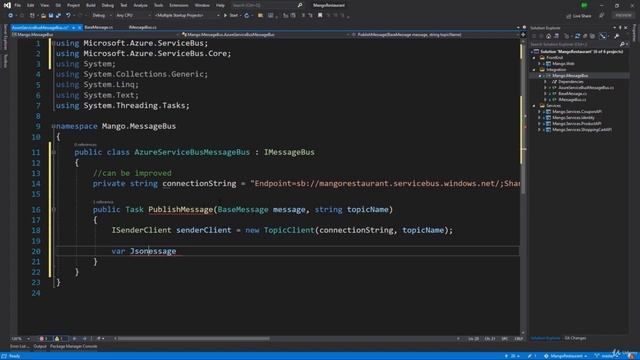The height and width of the screenshot is (360, 640).
Task: Click the Solution Explorer sync/refresh icon
Action: pos(577,36)
